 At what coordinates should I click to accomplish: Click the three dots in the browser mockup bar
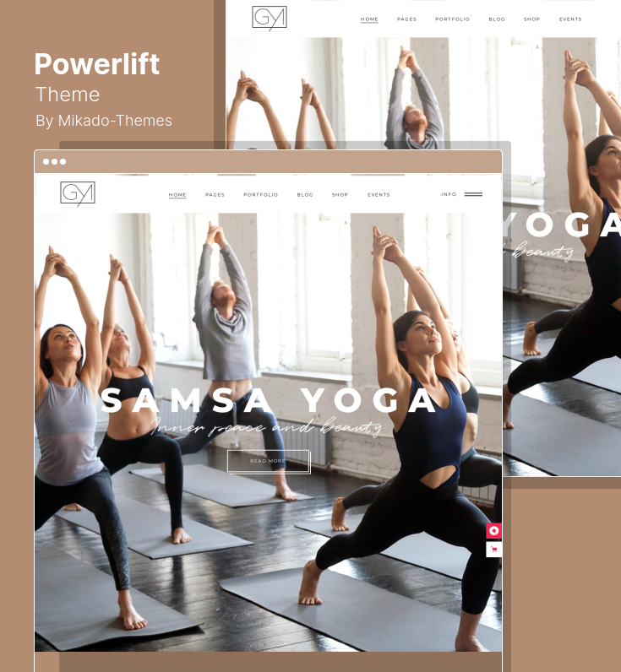[x=54, y=161]
